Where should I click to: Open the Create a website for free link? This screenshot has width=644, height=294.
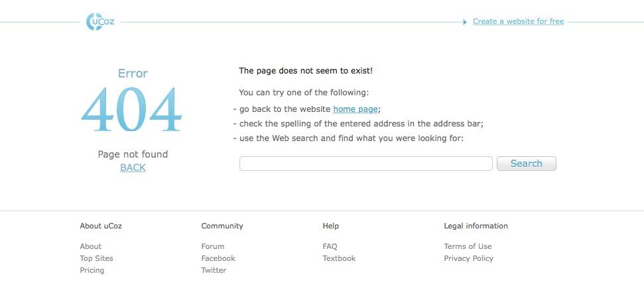coord(518,21)
